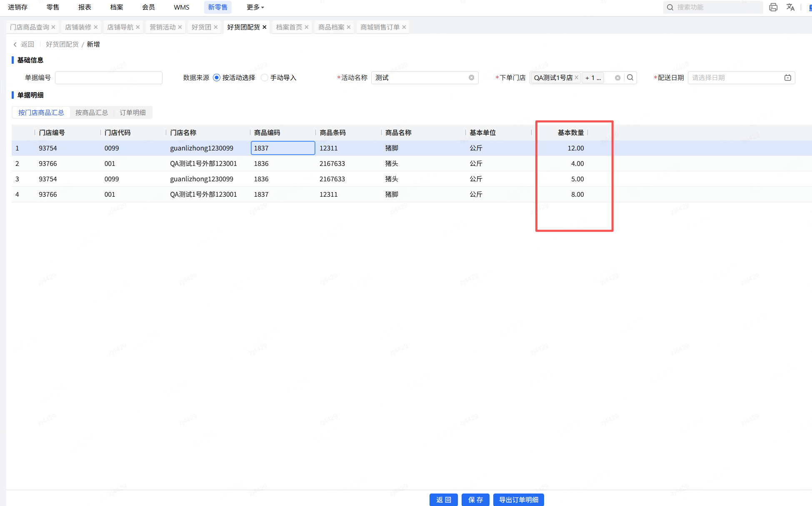The image size is (812, 506).
Task: Clear all selected stores in 下单门店
Action: tap(617, 78)
